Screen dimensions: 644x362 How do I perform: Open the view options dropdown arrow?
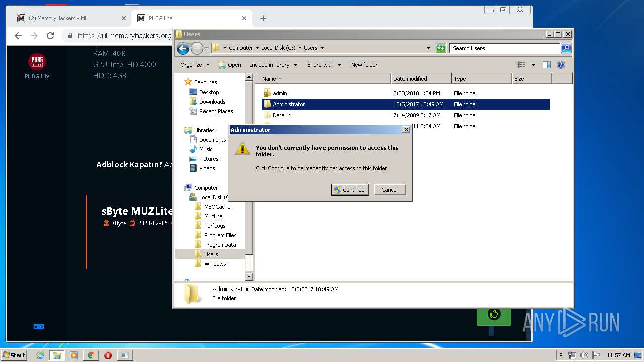(533, 65)
